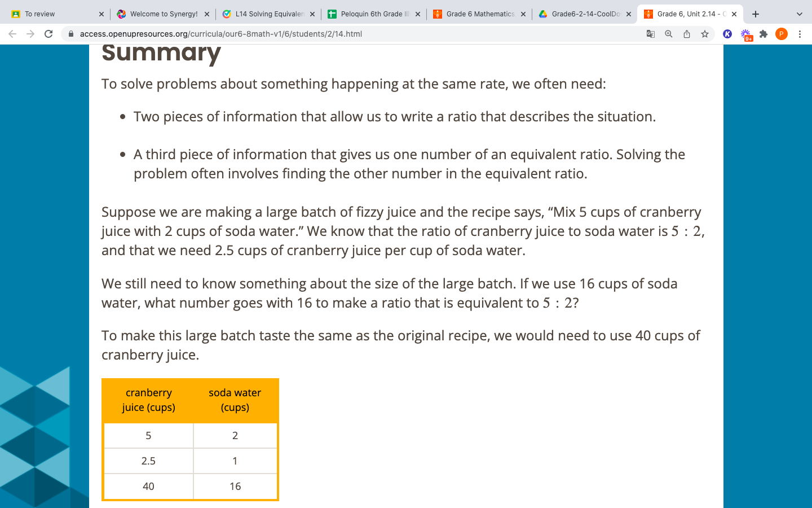The height and width of the screenshot is (508, 812).
Task: Click the address bar URL field
Action: click(x=338, y=34)
